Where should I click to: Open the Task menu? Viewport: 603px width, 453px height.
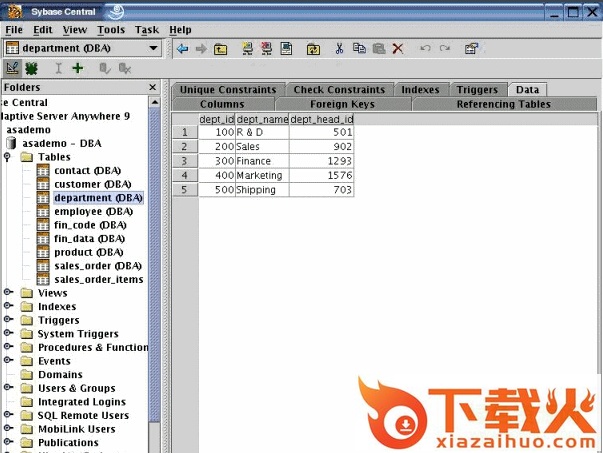click(147, 30)
